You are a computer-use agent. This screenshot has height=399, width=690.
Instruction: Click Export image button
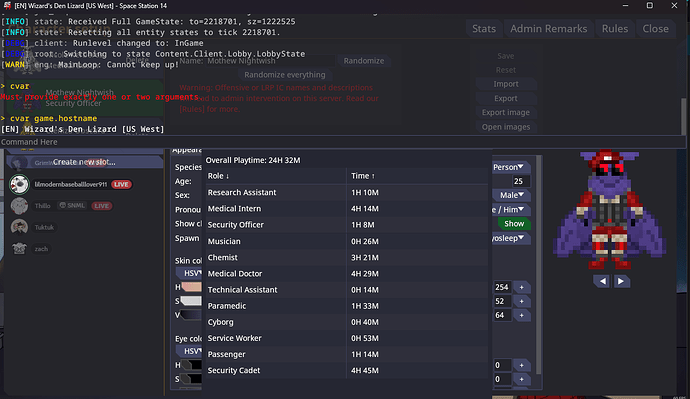tap(506, 113)
